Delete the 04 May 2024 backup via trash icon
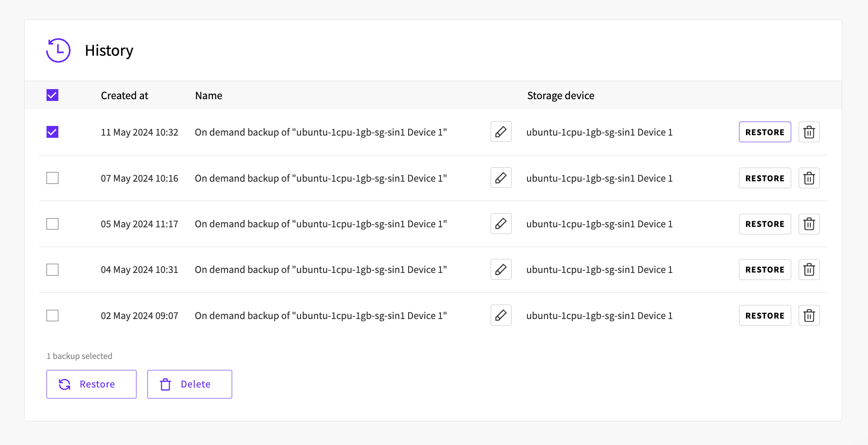 tap(809, 269)
